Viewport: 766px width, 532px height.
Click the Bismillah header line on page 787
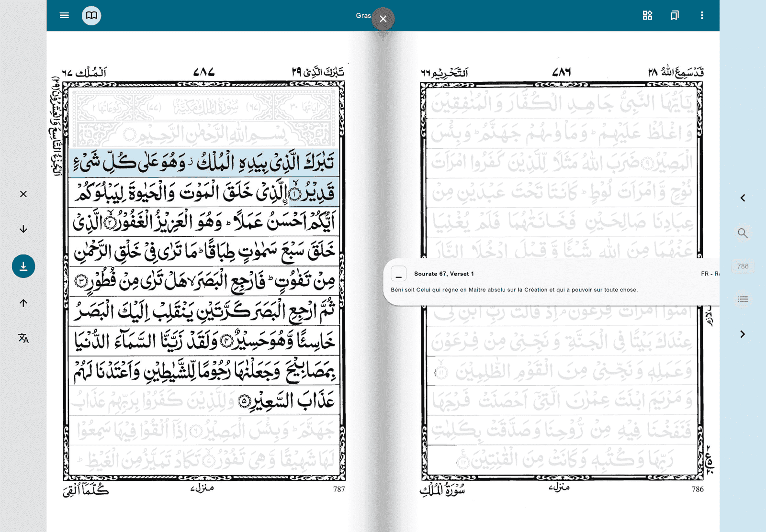tap(204, 134)
